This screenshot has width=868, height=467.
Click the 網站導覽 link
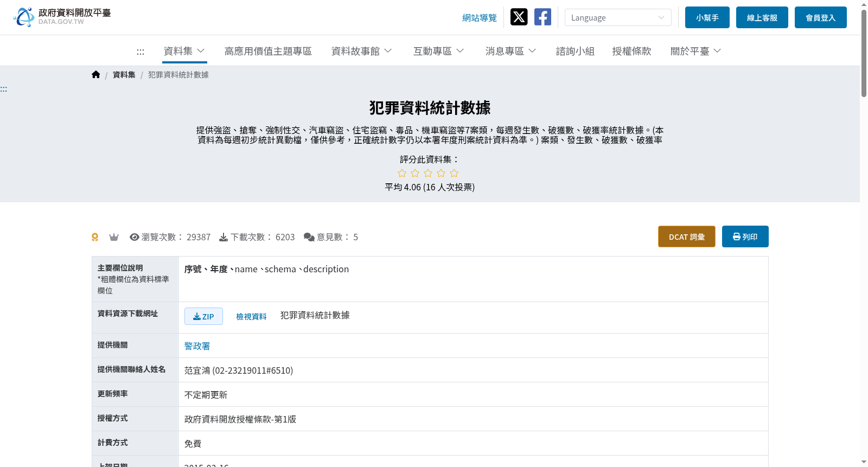point(480,18)
